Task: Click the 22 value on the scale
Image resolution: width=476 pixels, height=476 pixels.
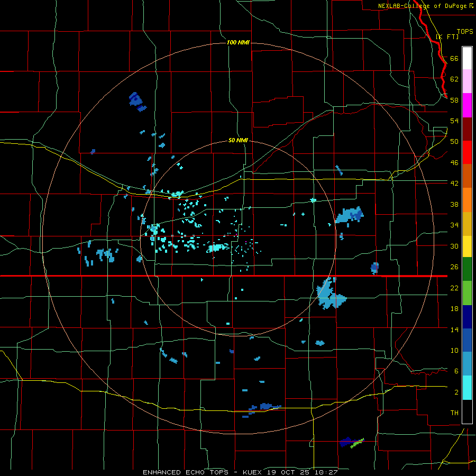Action: [454, 288]
